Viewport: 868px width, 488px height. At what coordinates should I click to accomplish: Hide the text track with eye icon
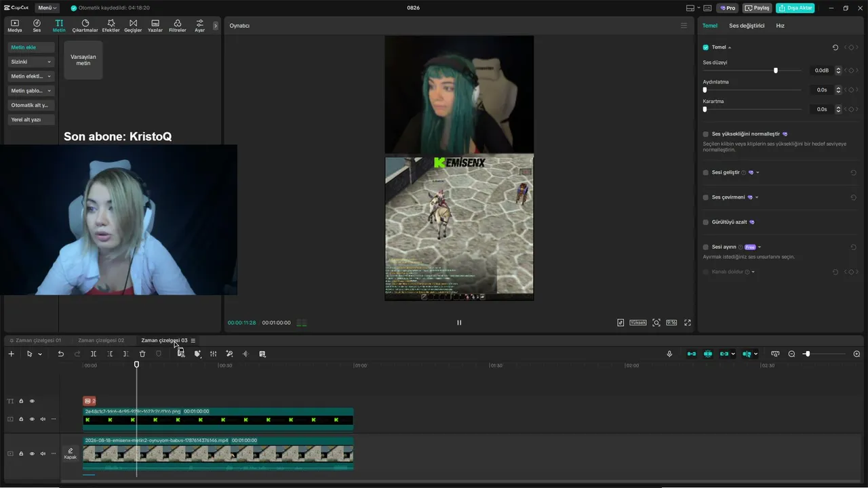click(32, 401)
